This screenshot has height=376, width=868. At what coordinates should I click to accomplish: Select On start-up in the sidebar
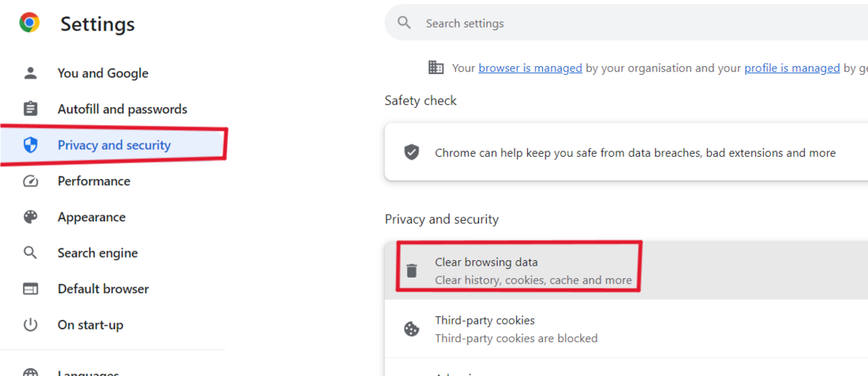tap(90, 325)
